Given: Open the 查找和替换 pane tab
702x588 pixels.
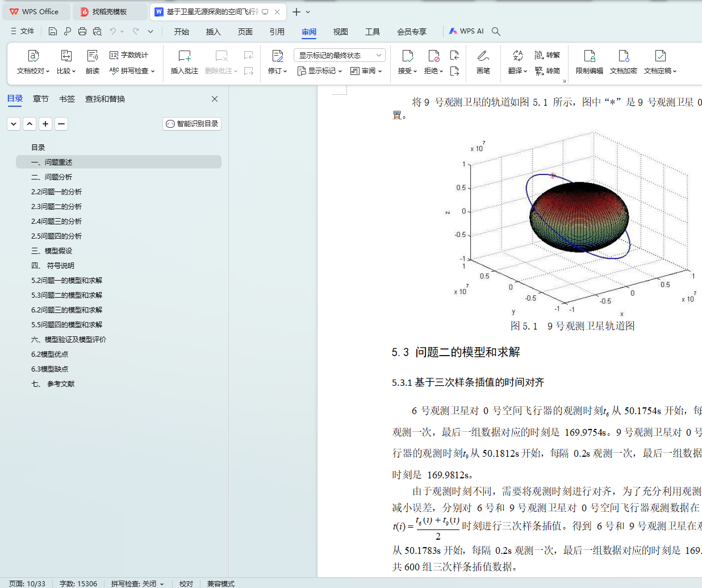Looking at the screenshot, I should [x=105, y=99].
